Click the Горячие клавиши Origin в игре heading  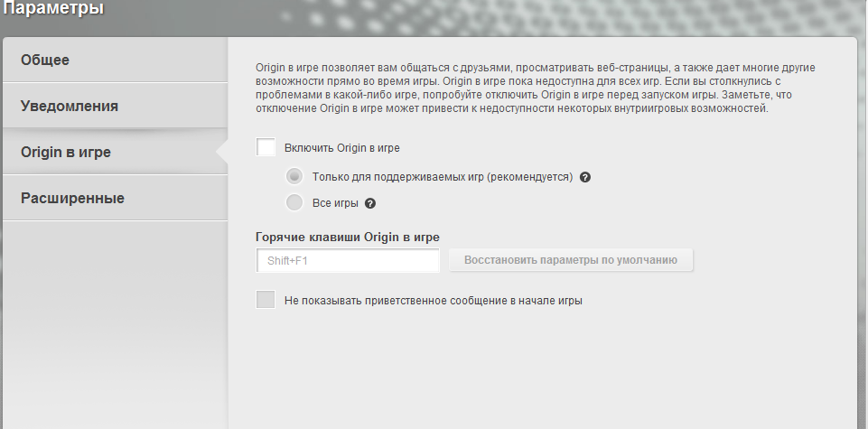348,237
